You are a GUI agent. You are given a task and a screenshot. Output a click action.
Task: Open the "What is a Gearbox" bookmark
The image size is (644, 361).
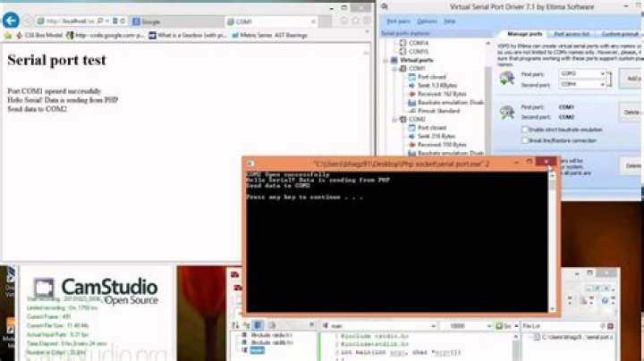point(188,35)
